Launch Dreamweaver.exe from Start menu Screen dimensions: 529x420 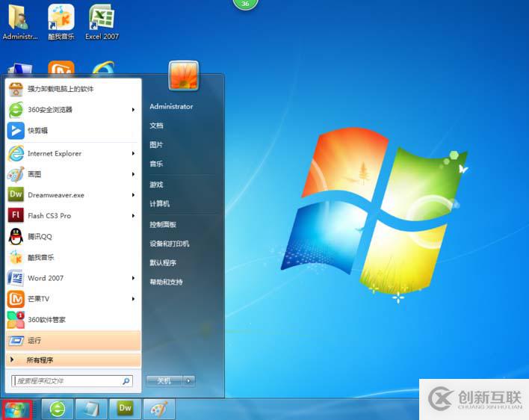point(73,195)
